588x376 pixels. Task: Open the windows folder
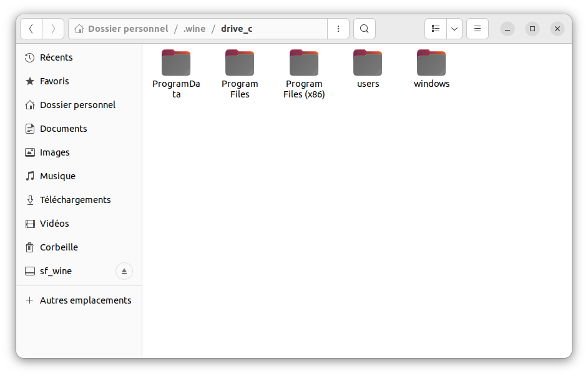(431, 69)
